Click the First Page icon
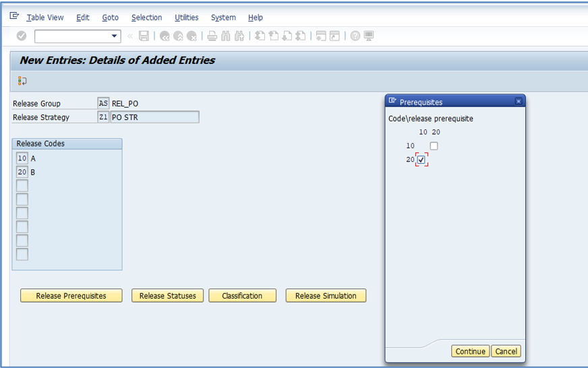Image resolution: width=588 pixels, height=368 pixels. tap(260, 36)
